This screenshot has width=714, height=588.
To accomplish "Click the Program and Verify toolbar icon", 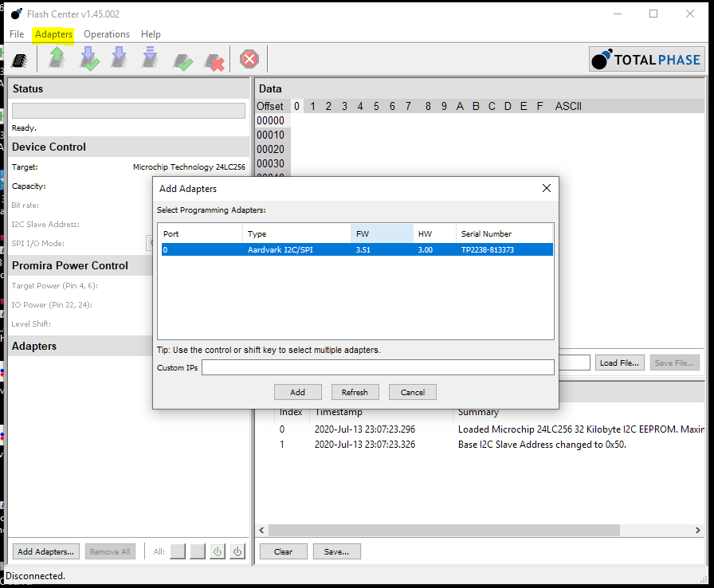I will 89,59.
